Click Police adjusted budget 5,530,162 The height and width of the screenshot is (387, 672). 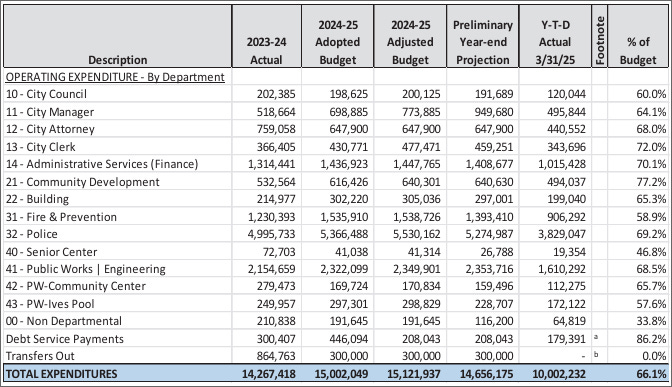[417, 234]
